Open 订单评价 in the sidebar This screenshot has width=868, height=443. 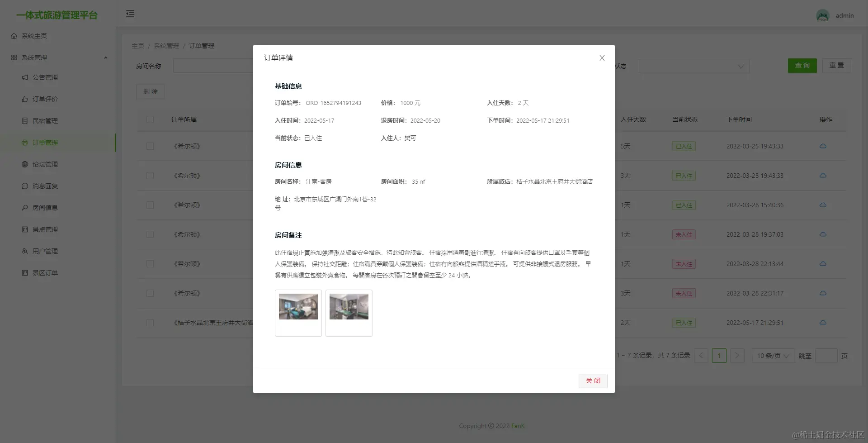45,99
